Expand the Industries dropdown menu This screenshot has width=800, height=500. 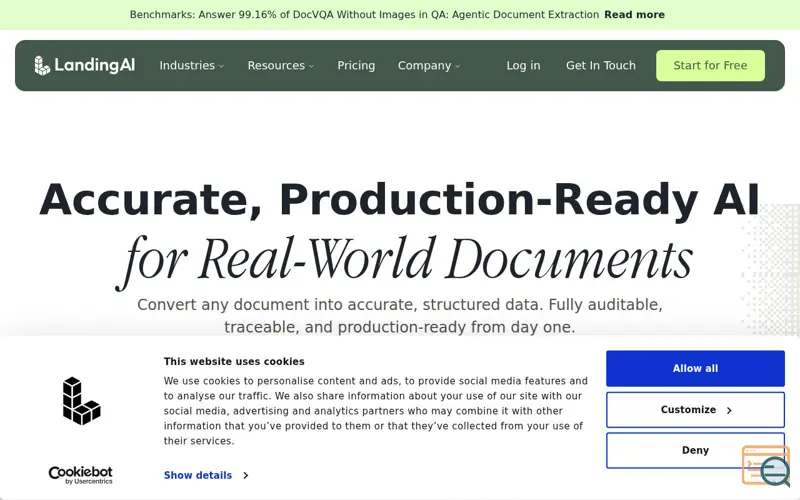(192, 65)
